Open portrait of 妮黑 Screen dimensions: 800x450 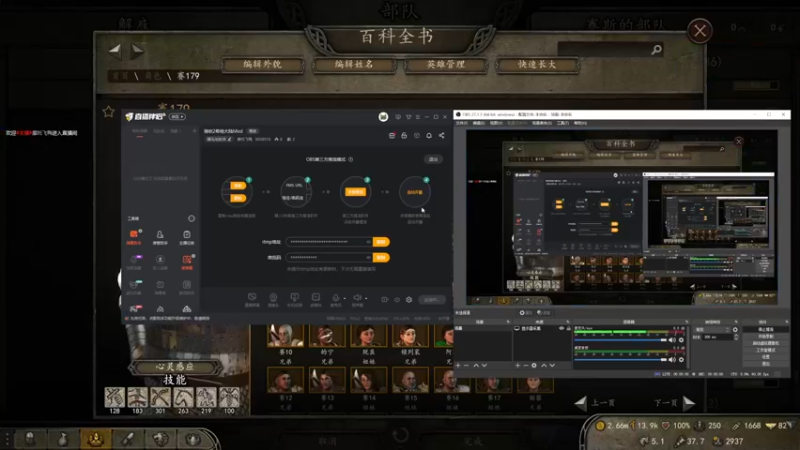point(368,336)
